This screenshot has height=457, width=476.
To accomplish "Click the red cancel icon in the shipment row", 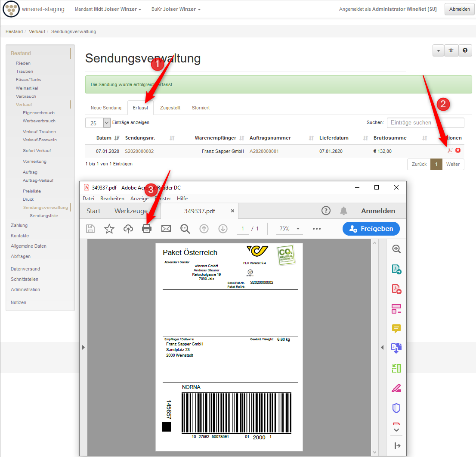I will (458, 150).
